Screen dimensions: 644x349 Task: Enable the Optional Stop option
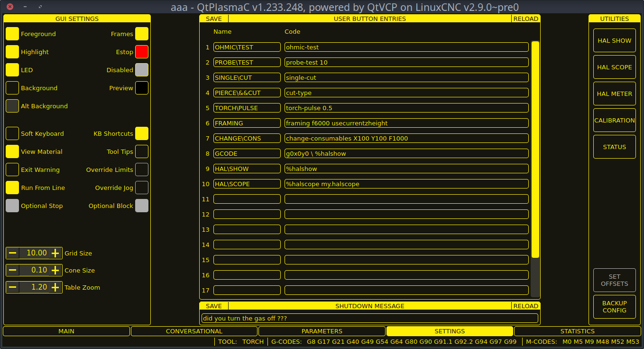(12, 206)
